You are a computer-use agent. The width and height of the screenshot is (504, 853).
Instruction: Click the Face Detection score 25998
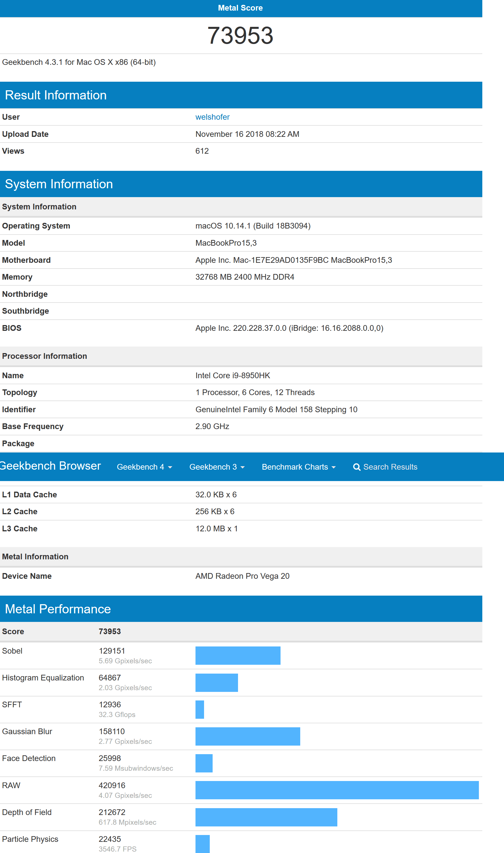(110, 758)
